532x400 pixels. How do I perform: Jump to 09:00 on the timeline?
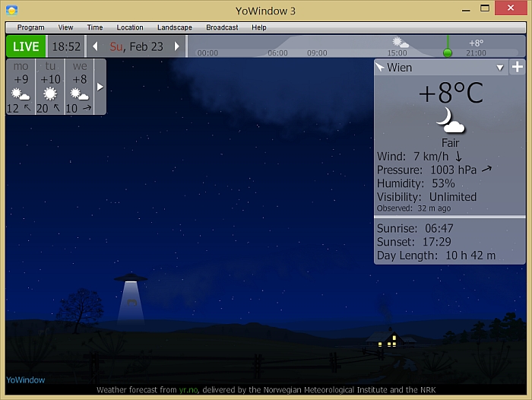coord(317,53)
